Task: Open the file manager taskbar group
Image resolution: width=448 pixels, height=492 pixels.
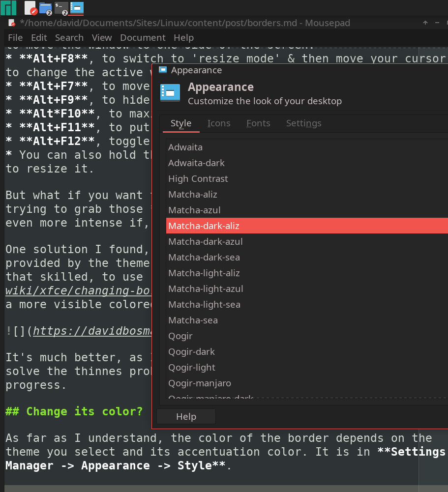Action: click(x=45, y=8)
